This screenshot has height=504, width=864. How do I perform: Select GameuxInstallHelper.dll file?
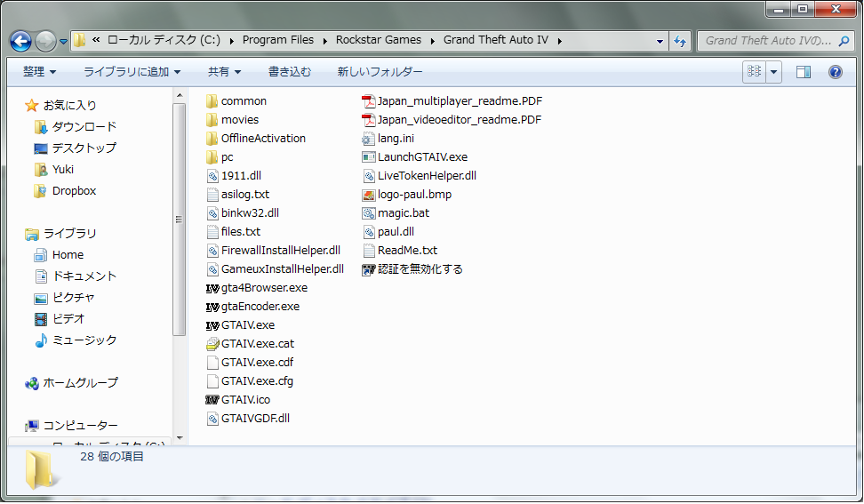tap(275, 269)
